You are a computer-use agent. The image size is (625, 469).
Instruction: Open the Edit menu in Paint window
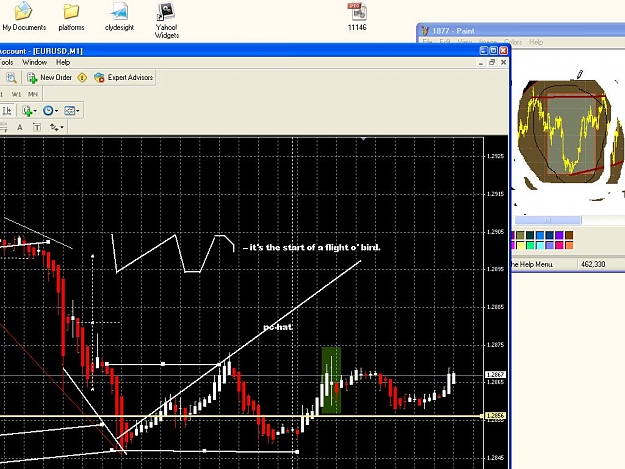[x=445, y=42]
